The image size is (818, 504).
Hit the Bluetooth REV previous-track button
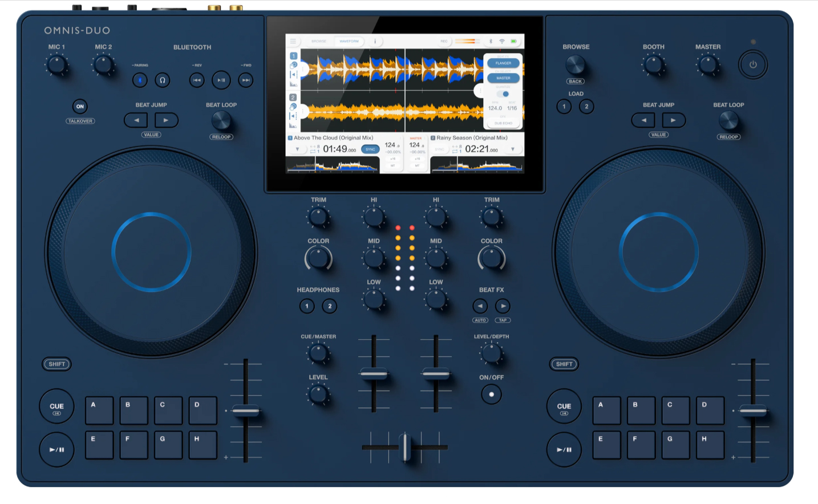click(x=197, y=80)
